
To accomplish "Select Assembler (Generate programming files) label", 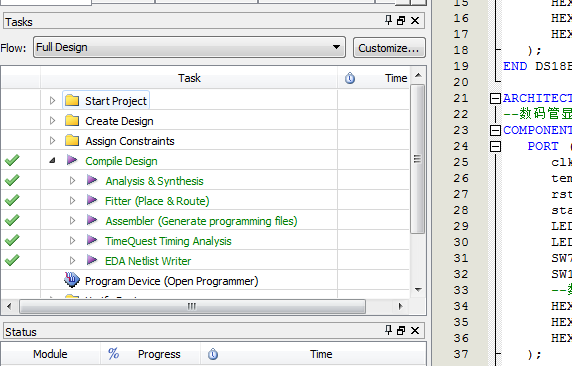I will [x=201, y=221].
